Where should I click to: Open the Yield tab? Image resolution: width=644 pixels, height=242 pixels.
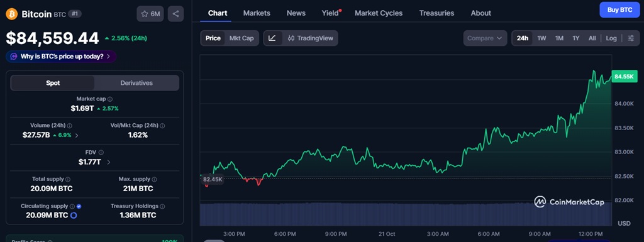click(x=330, y=13)
